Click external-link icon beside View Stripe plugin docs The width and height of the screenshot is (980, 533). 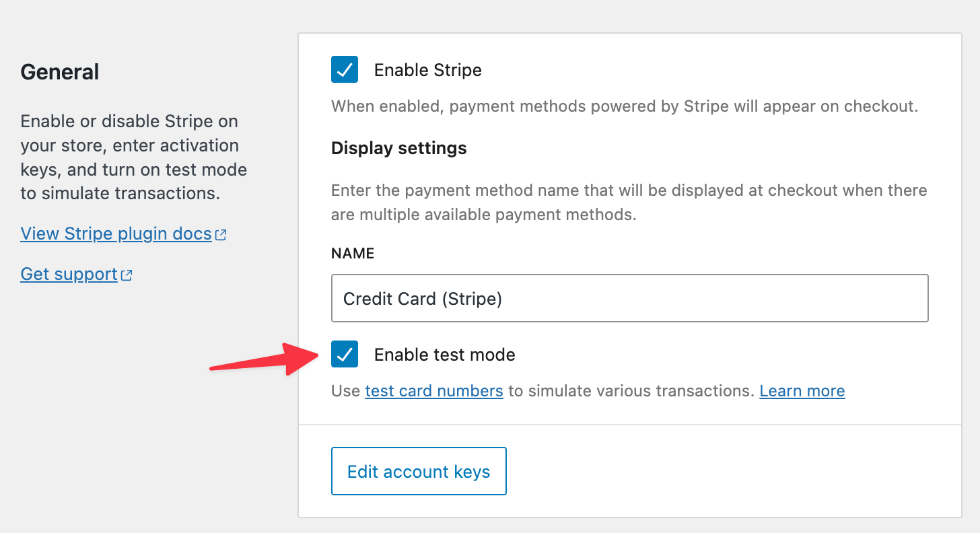click(x=221, y=235)
